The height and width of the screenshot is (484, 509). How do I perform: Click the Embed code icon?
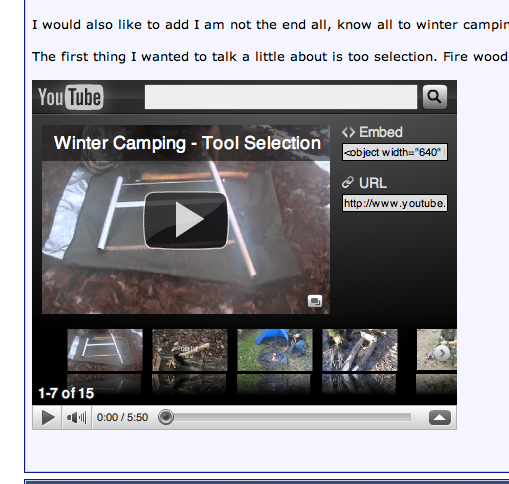[x=348, y=132]
